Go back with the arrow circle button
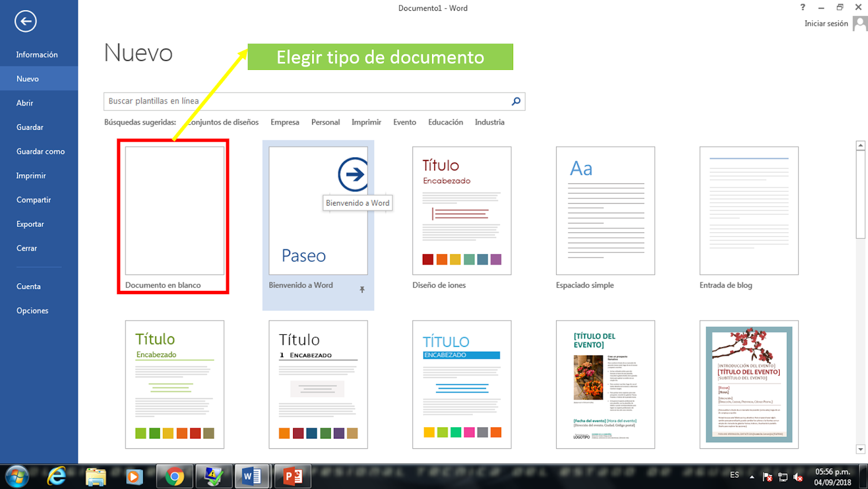868x489 pixels. (x=25, y=22)
